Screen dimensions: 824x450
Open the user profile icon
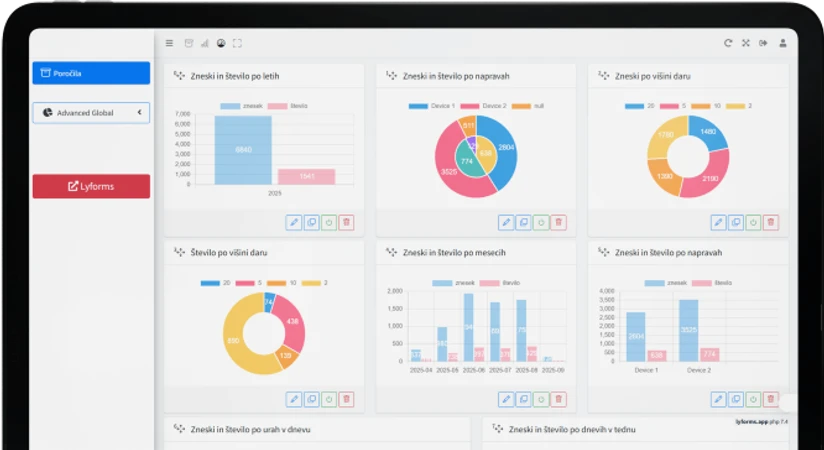pyautogui.click(x=783, y=43)
